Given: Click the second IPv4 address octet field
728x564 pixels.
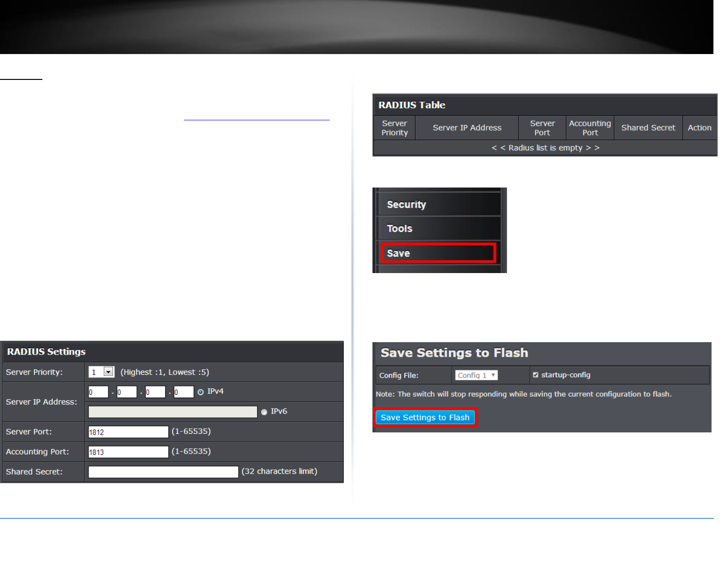Looking at the screenshot, I should 127,392.
